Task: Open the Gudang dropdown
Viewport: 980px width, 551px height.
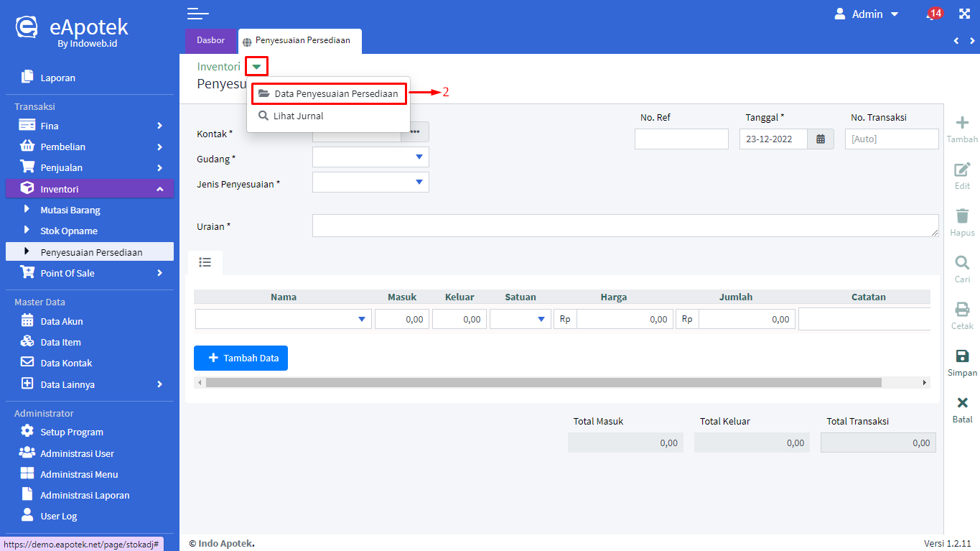Action: pos(370,157)
